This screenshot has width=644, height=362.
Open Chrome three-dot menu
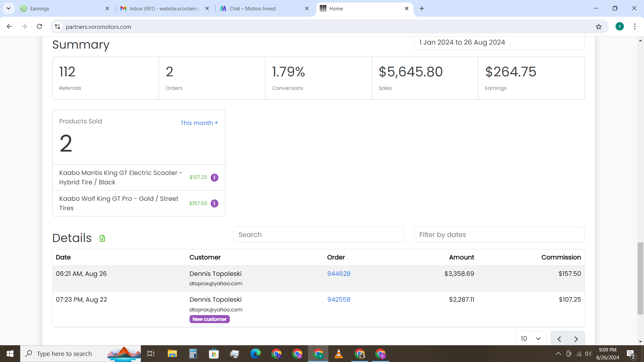pos(635,26)
